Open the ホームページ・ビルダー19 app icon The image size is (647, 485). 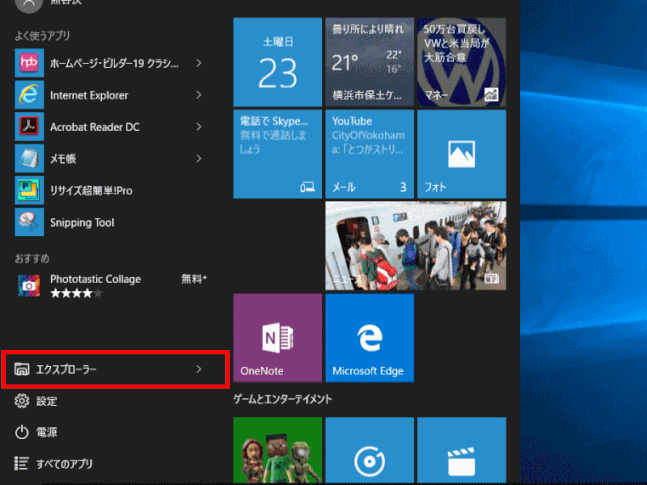[28, 63]
